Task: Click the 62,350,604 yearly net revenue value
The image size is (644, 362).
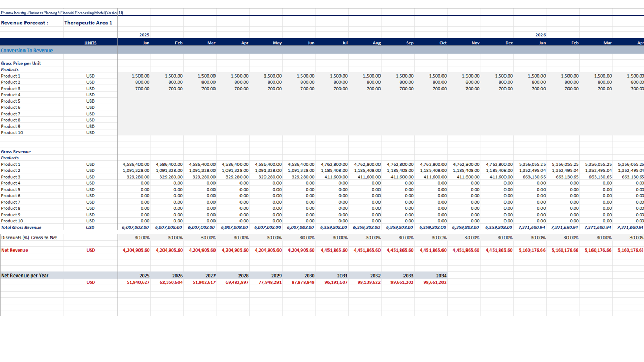Action: click(171, 282)
